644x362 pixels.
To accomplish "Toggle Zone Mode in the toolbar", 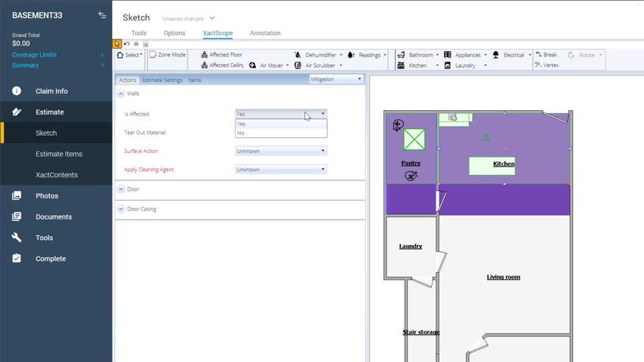I will pos(167,54).
